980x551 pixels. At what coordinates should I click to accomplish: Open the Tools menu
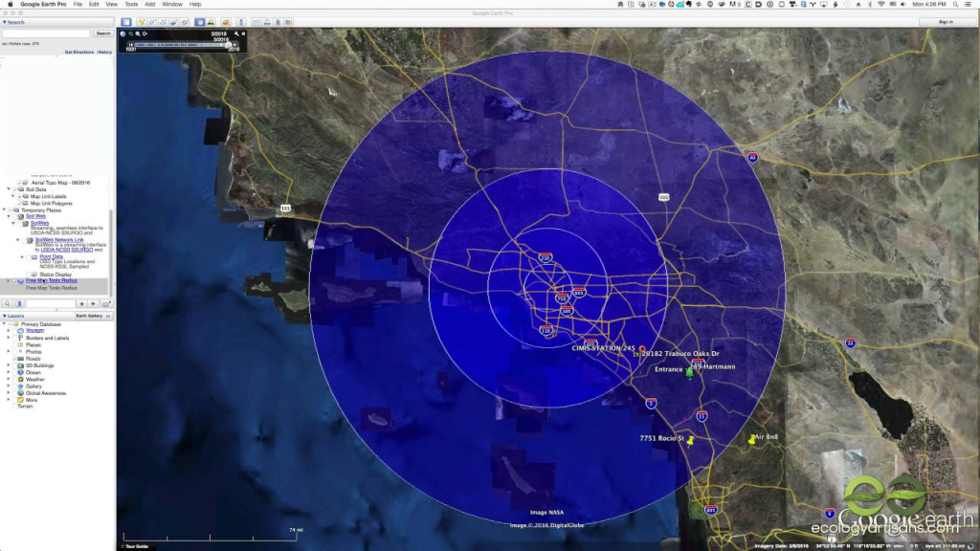point(130,5)
